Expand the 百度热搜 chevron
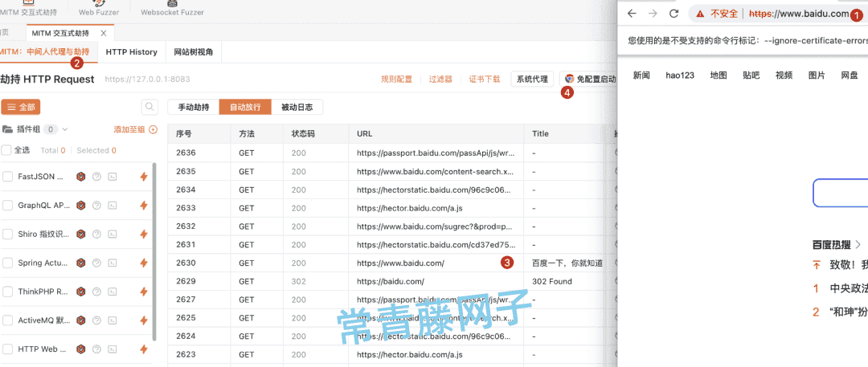Image resolution: width=868 pixels, height=367 pixels. pos(858,244)
